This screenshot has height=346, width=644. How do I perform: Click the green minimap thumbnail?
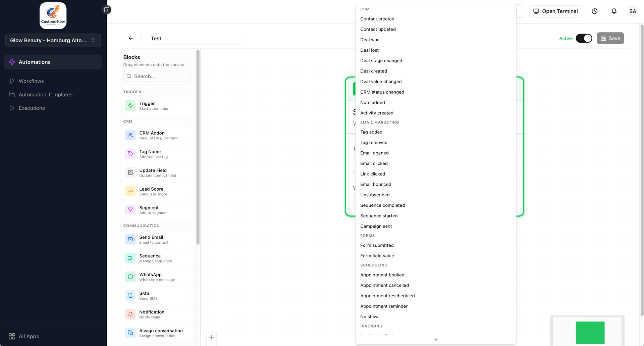tap(590, 333)
